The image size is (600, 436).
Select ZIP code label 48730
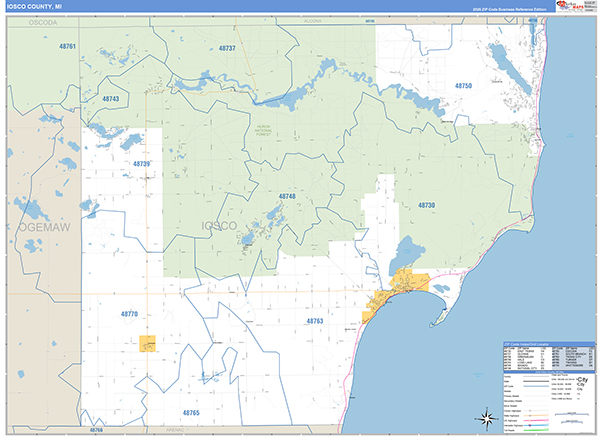[426, 205]
